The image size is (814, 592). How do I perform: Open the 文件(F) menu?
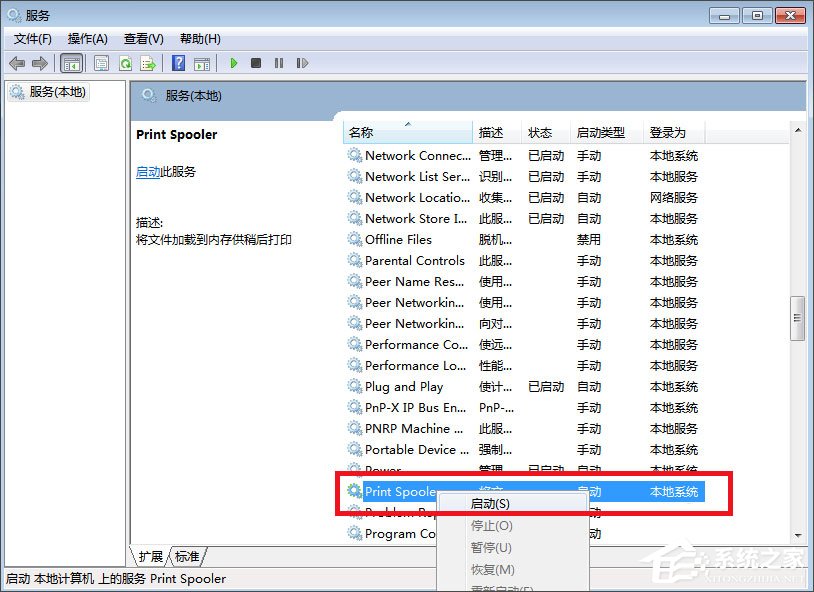point(31,38)
